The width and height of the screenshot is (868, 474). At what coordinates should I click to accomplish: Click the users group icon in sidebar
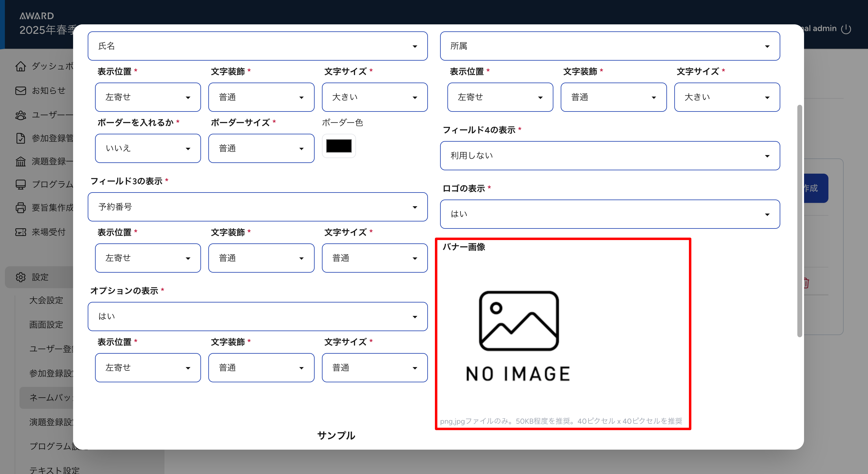click(x=20, y=115)
